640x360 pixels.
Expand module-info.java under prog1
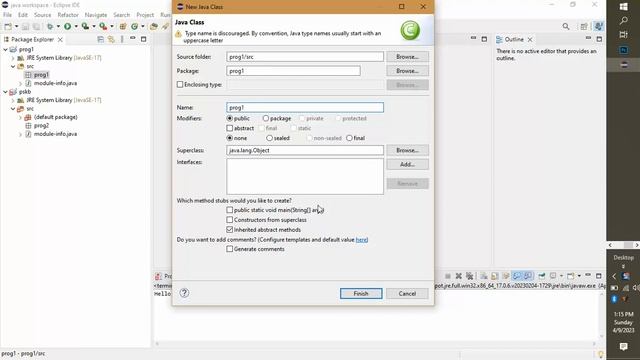[20, 83]
